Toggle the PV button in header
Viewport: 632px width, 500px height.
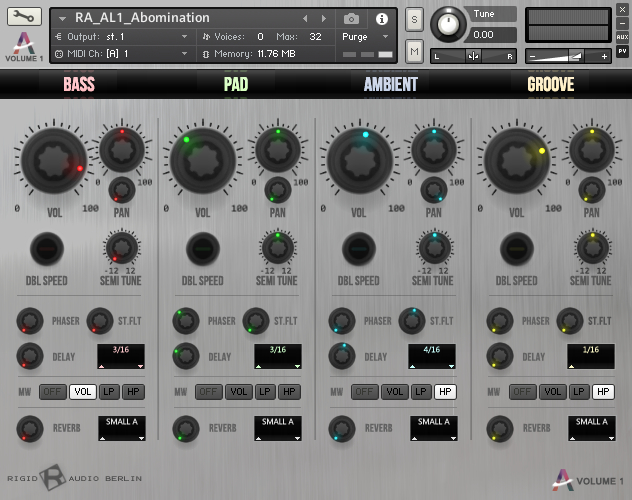[x=622, y=51]
